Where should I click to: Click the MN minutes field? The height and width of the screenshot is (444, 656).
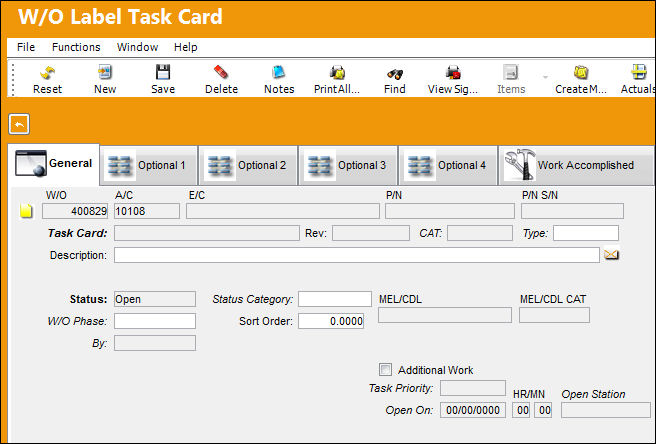543,410
